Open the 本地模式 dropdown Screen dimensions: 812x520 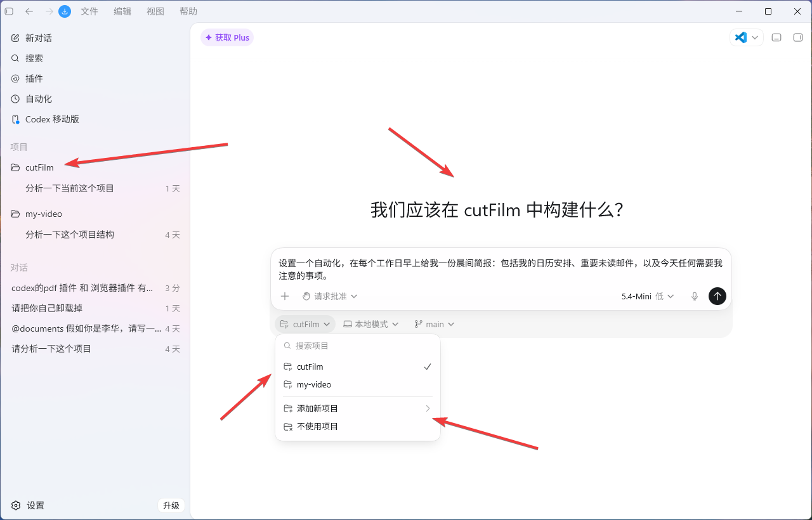pyautogui.click(x=371, y=324)
